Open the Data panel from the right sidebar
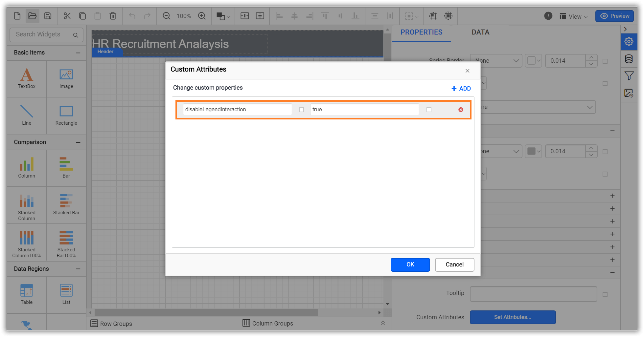Viewport: 644px width, 337px height. (x=629, y=59)
